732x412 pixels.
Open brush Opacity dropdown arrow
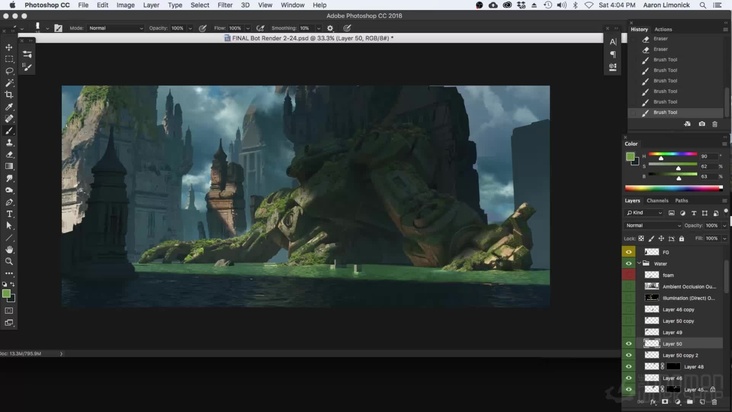pos(190,28)
